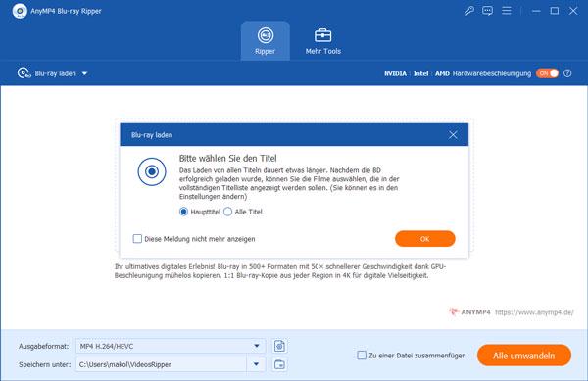
Task: Check Zu einer Datei zusammenfügen
Action: tap(362, 356)
